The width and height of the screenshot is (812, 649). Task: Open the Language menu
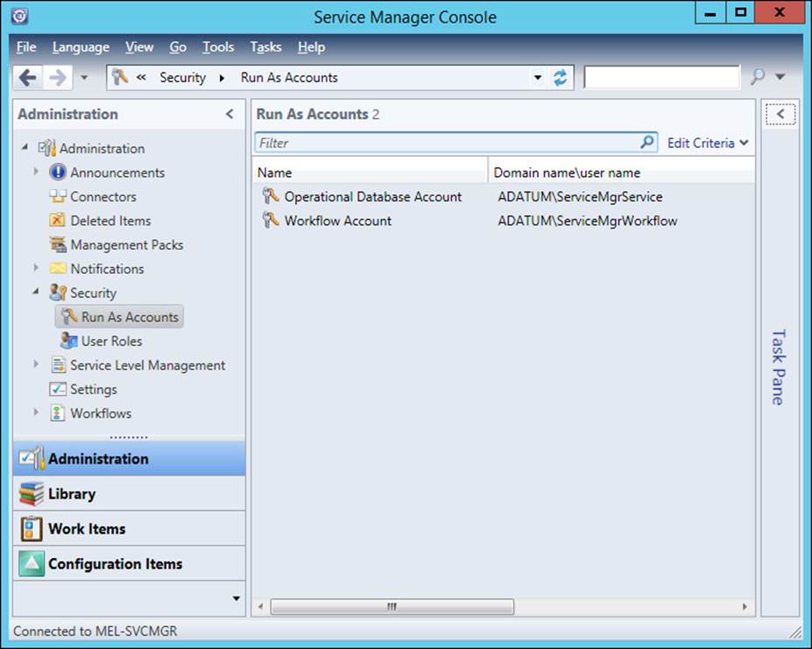[81, 47]
